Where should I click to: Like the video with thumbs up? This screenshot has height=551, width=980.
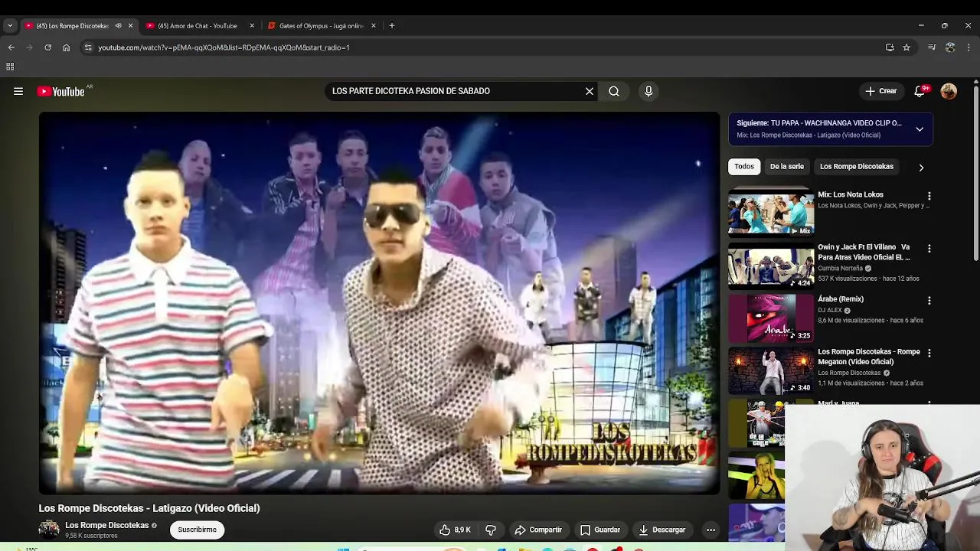[x=454, y=530]
